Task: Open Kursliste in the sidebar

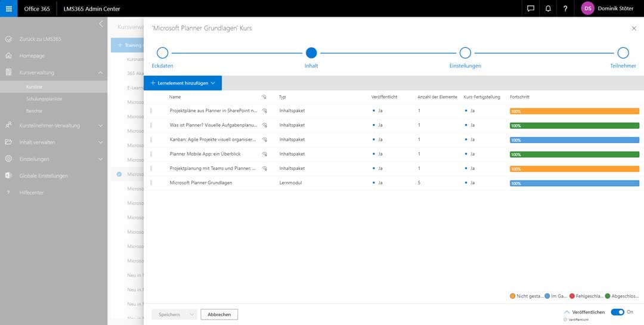Action: point(34,86)
